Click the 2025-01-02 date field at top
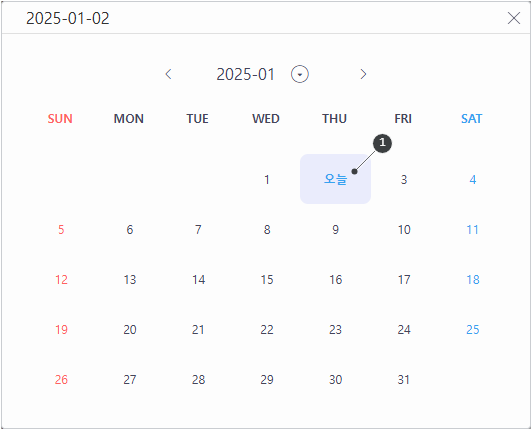 click(x=68, y=18)
